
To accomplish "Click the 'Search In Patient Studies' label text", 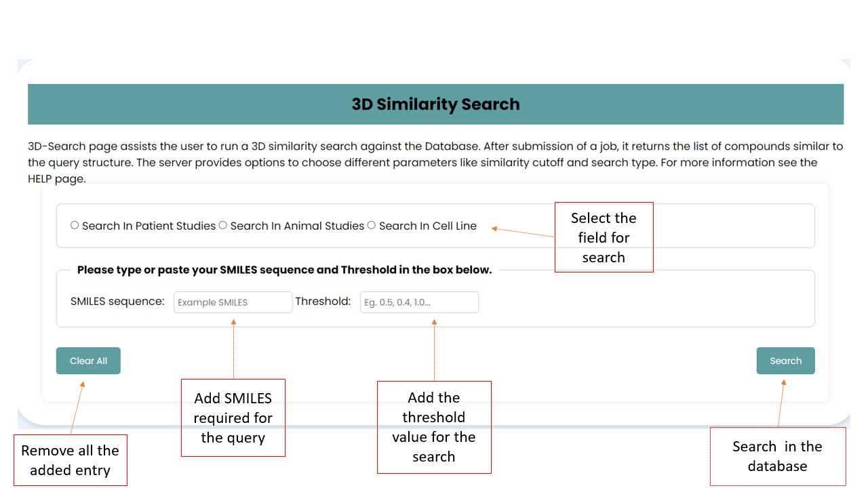I will click(x=149, y=226).
